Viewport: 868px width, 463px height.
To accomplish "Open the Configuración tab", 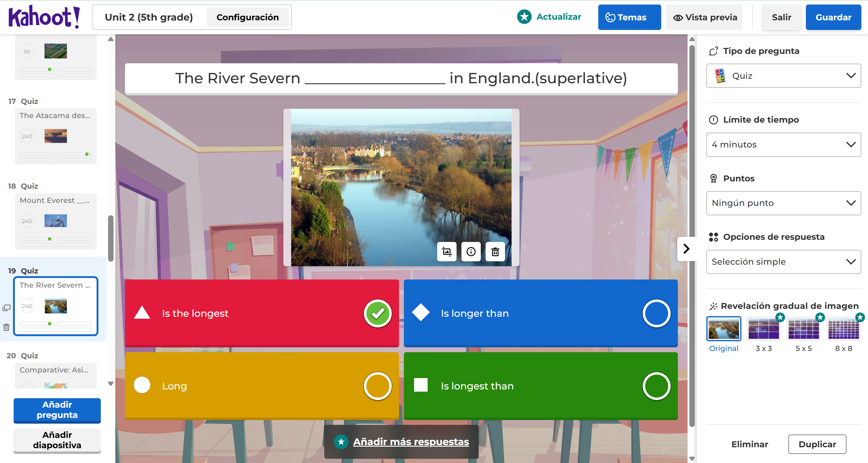I will click(x=248, y=17).
